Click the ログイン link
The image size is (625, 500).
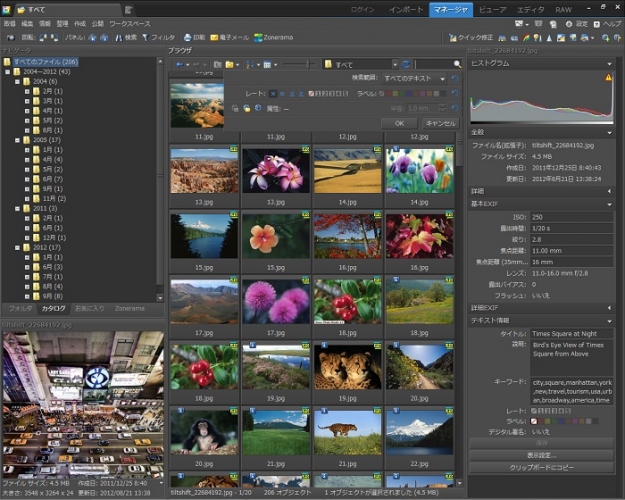(x=362, y=10)
